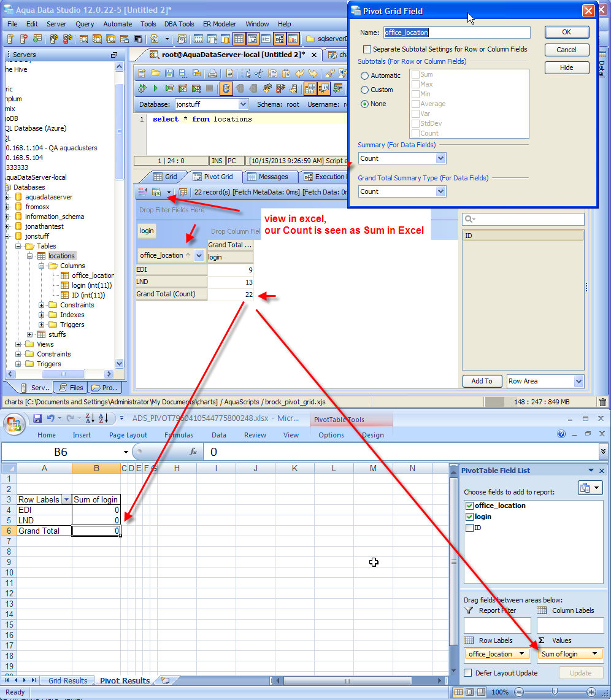
Task: Open the Sum of login values dropdown
Action: (594, 653)
